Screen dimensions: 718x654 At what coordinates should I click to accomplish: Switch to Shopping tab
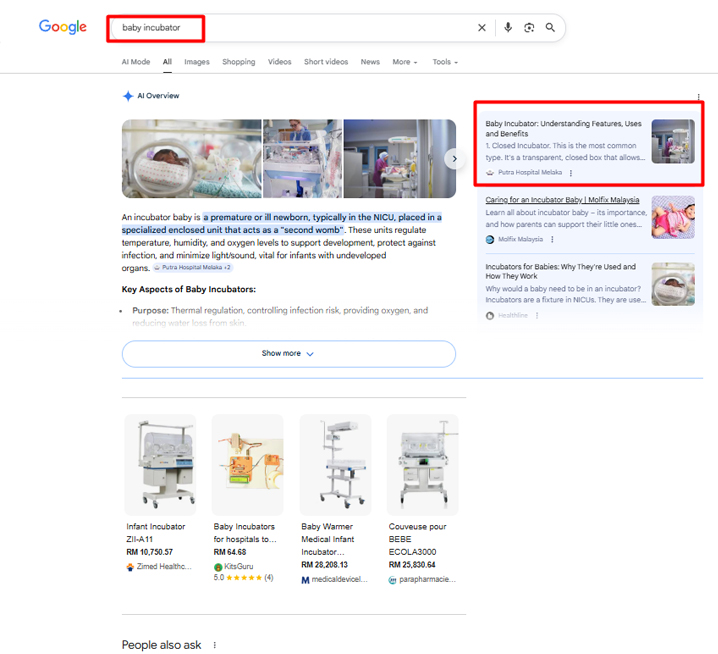(239, 62)
